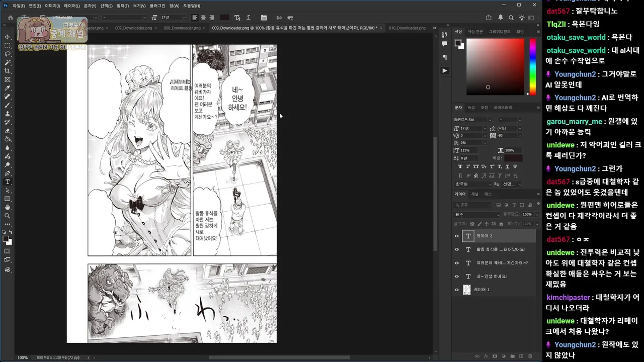Select the Clone Stamp tool
This screenshot has width=644, height=362.
(x=8, y=114)
